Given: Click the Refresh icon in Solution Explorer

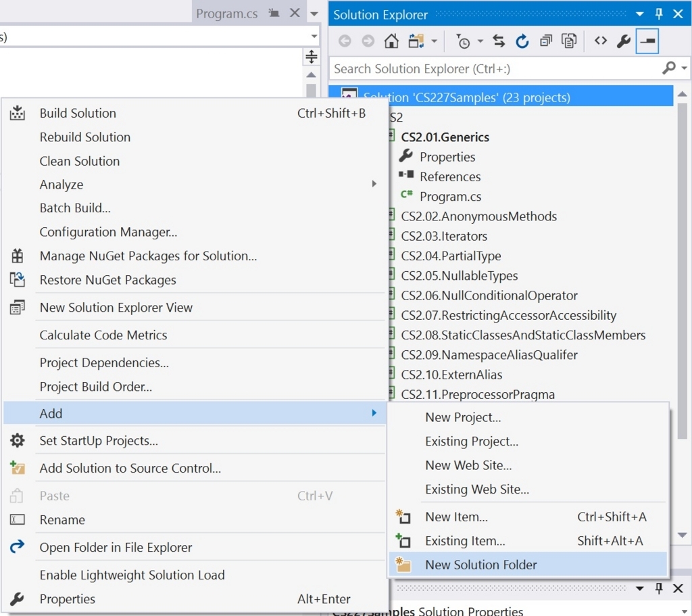Looking at the screenshot, I should pyautogui.click(x=522, y=41).
